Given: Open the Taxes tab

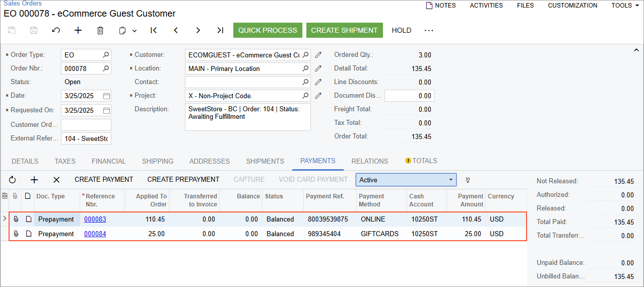Looking at the screenshot, I should click(x=65, y=161).
